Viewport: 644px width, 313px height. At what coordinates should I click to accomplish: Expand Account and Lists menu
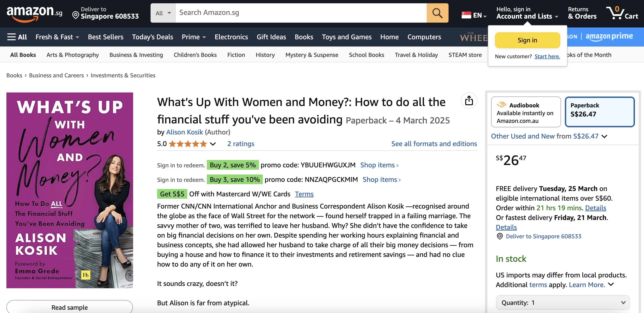pos(527,13)
